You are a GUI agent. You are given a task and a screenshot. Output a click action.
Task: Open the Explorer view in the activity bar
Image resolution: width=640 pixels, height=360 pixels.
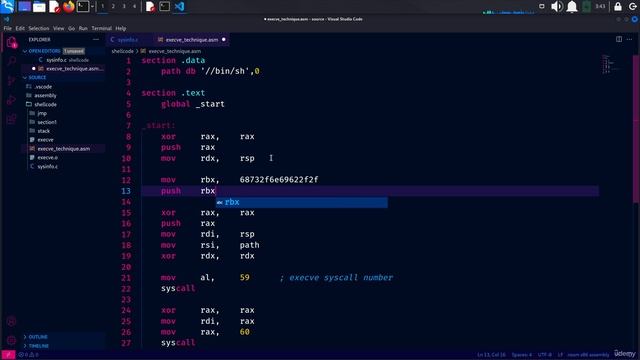click(11, 42)
